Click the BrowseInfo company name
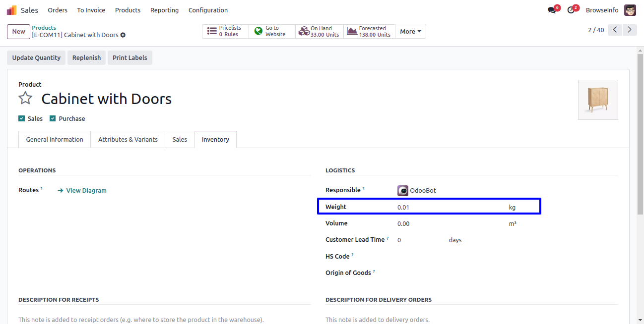This screenshot has width=644, height=324. [x=602, y=10]
